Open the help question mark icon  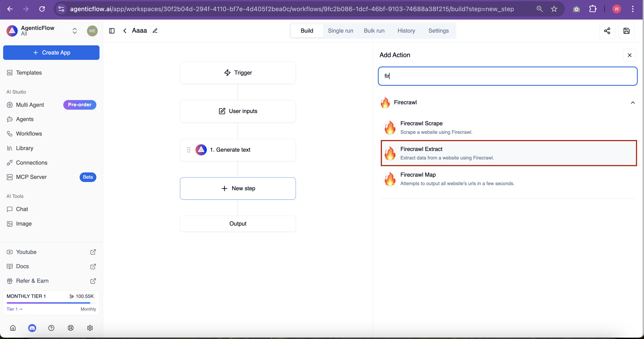(51, 328)
